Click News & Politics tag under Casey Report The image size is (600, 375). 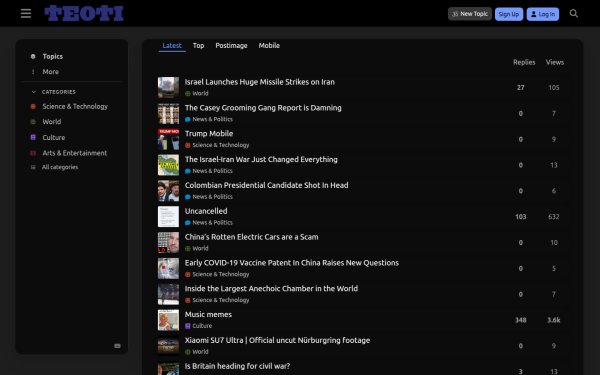click(x=209, y=119)
